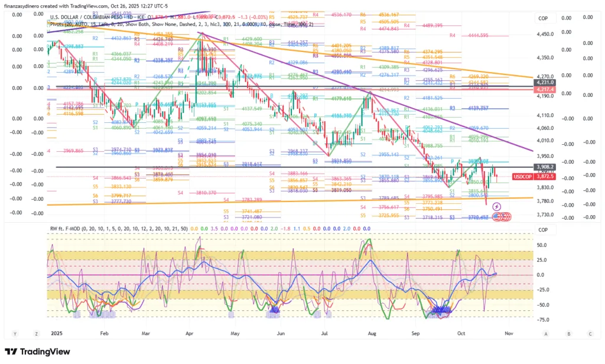The image size is (605, 364).
Task: Click the 2025 label on time axis
Action: coord(57,333)
